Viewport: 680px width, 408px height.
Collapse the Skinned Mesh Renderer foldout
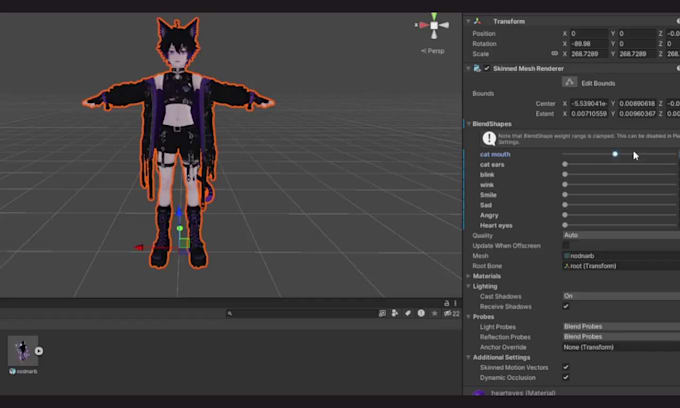468,68
